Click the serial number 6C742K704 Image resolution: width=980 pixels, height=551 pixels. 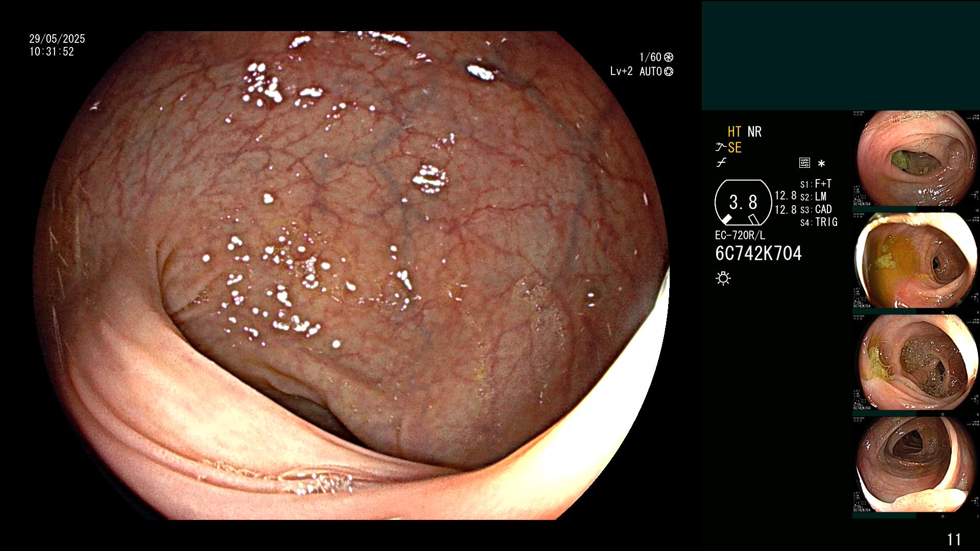click(758, 253)
